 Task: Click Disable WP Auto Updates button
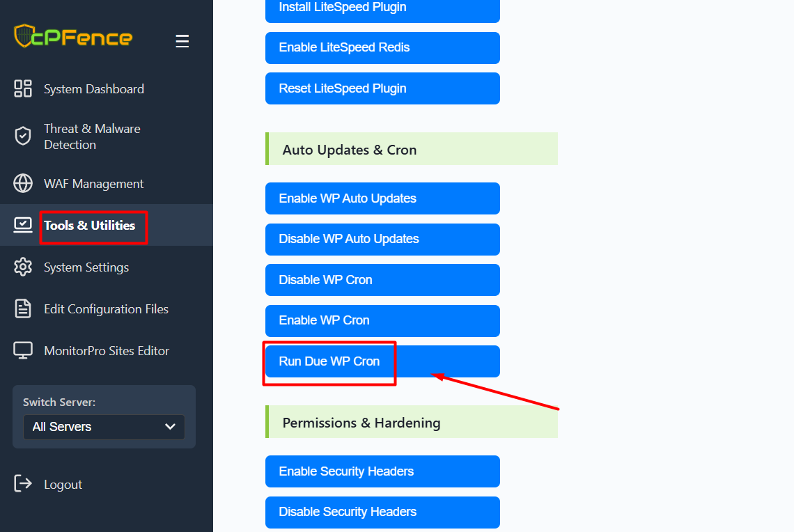(382, 239)
